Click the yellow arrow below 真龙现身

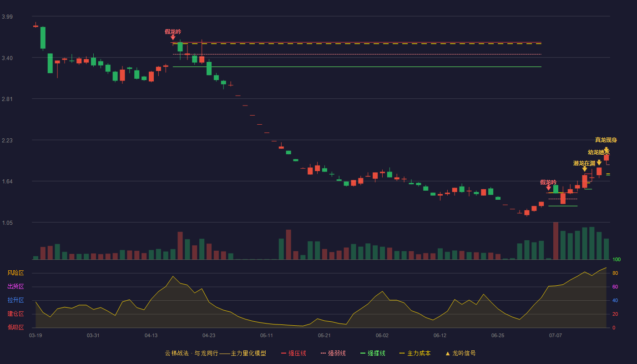pos(606,150)
